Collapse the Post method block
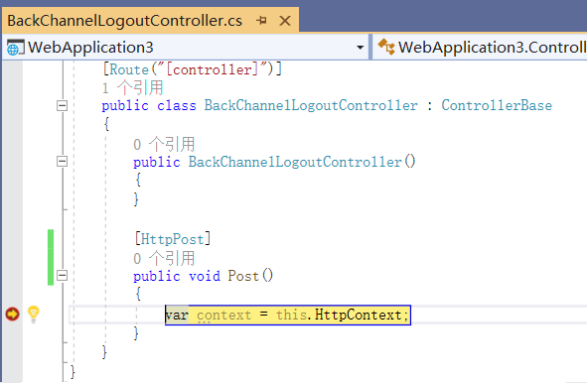The height and width of the screenshot is (383, 588). [x=62, y=276]
